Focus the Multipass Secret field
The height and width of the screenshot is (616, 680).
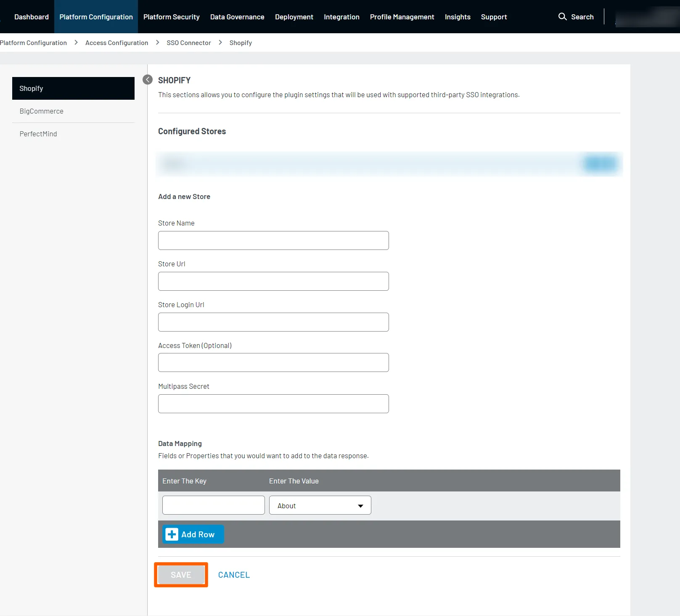click(273, 404)
